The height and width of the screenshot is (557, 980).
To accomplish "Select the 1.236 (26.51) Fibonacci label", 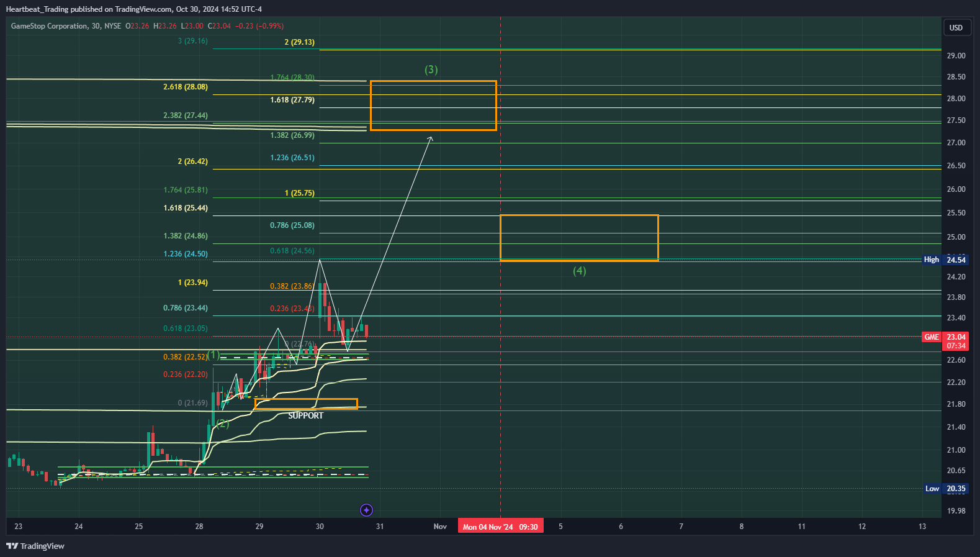I will coord(292,158).
